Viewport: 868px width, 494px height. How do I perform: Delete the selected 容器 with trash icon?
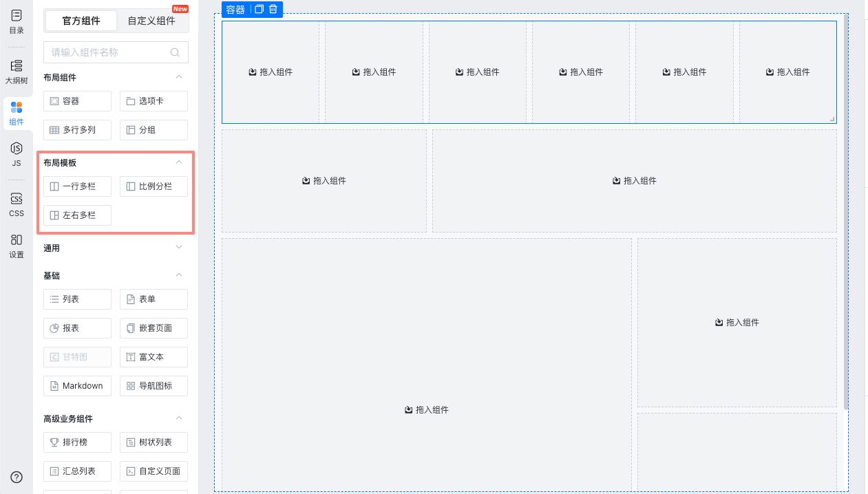click(273, 10)
